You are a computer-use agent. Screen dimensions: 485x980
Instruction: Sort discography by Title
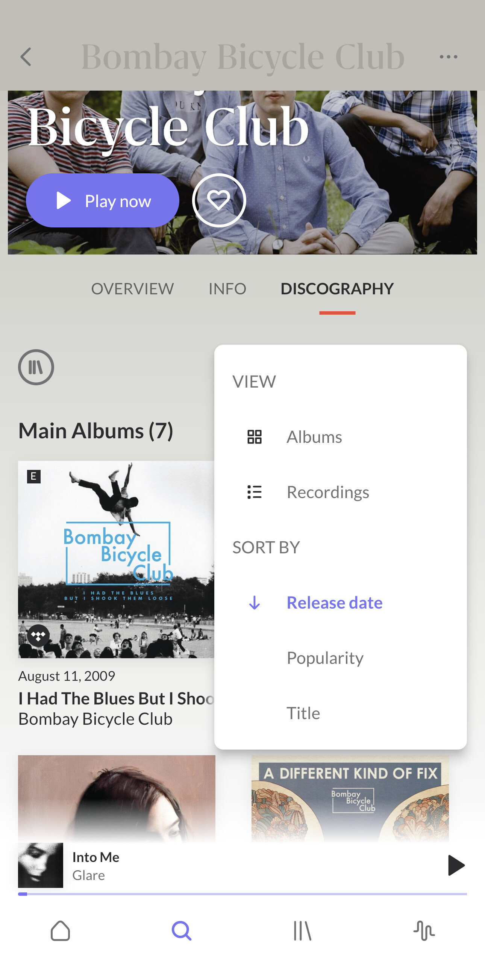click(x=303, y=713)
